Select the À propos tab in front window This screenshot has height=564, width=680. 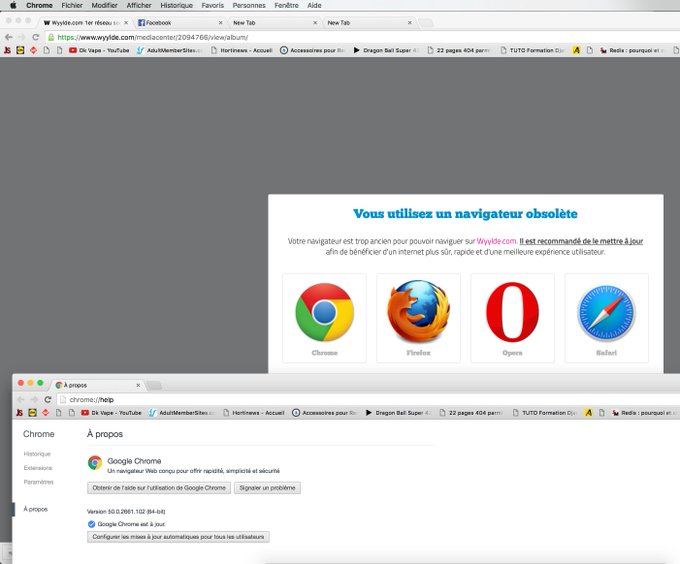[98, 385]
